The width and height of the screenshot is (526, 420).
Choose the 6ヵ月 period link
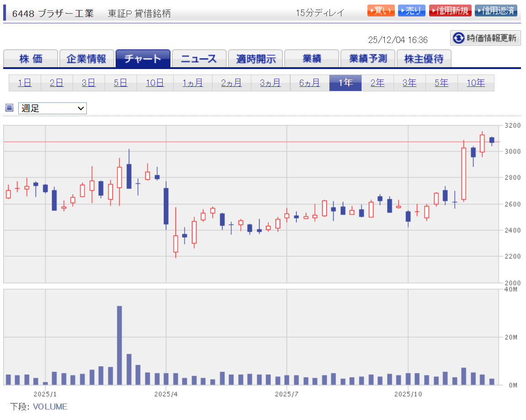(x=309, y=83)
